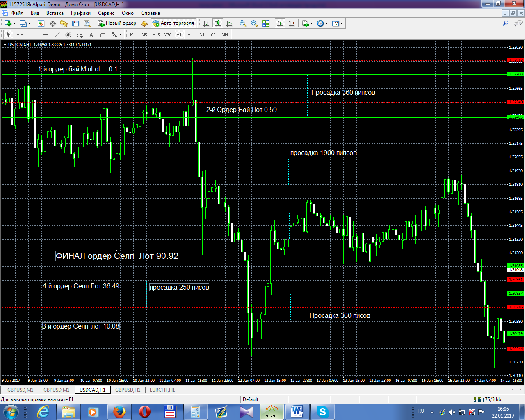Screen dimensions: 525x420
Task: Open Firefox from the taskbar
Action: (x=119, y=412)
